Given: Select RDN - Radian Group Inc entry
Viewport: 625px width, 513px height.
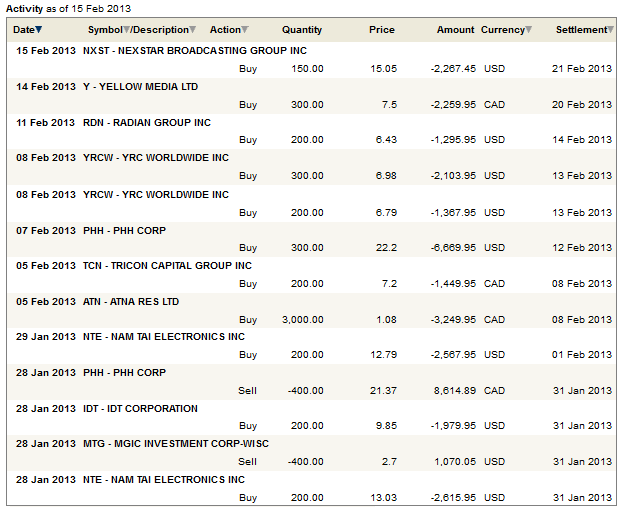Looking at the screenshot, I should click(146, 123).
